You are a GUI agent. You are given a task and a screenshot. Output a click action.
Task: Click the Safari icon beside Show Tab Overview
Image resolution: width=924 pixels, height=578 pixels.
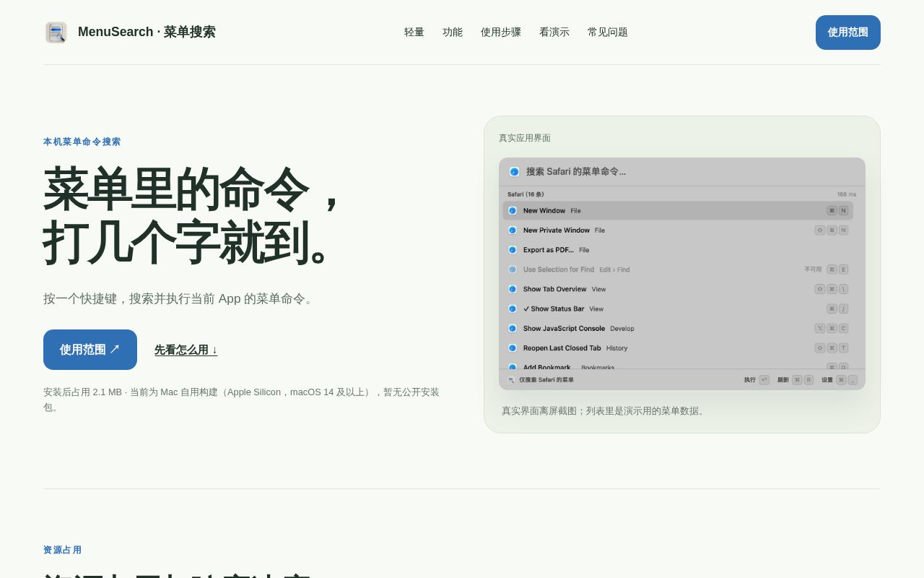(513, 289)
